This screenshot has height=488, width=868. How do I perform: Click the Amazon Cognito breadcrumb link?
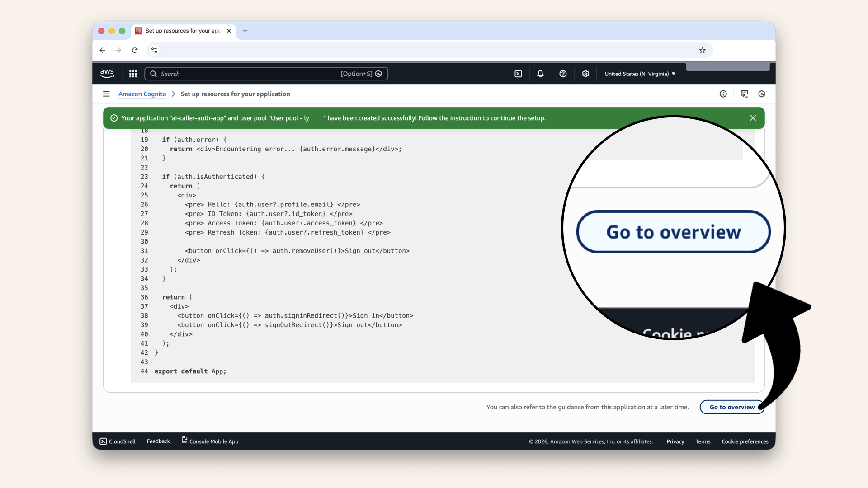click(x=142, y=94)
